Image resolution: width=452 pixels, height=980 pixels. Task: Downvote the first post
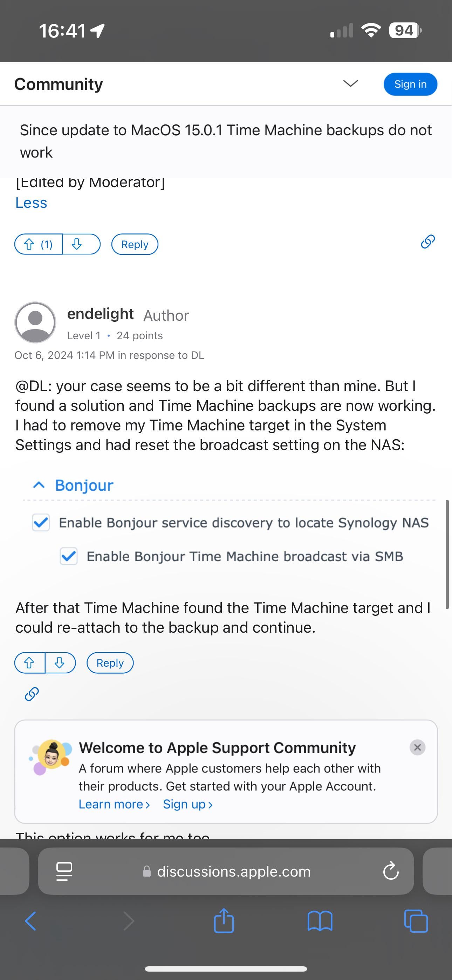coord(77,244)
